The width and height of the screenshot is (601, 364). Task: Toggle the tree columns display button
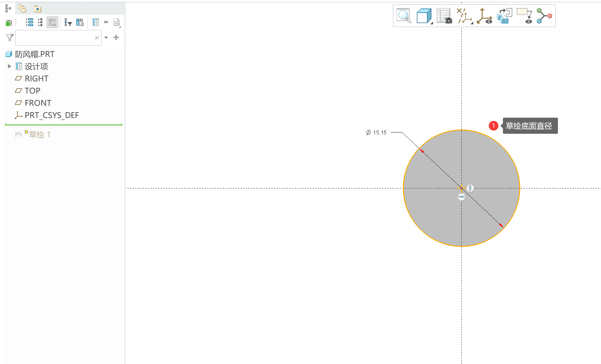pyautogui.click(x=52, y=22)
